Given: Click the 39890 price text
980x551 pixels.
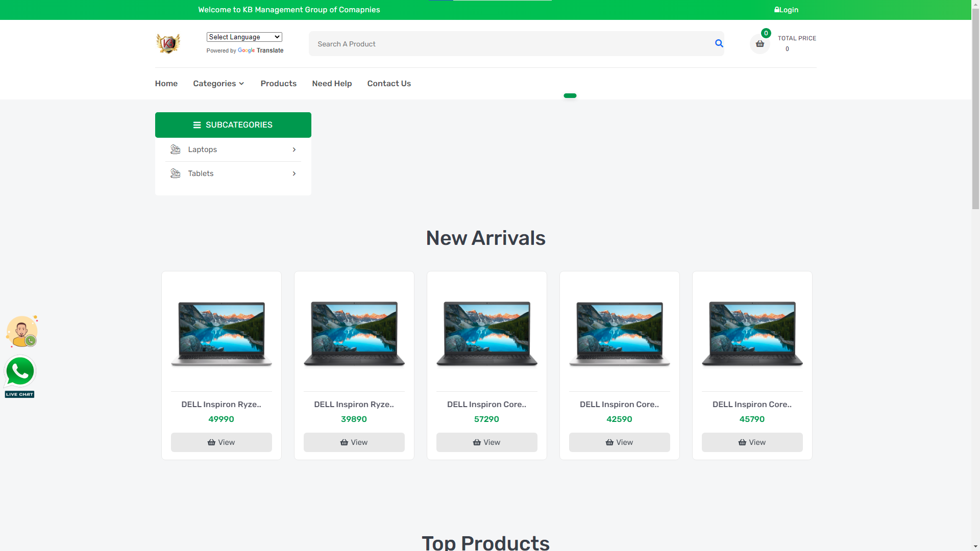Looking at the screenshot, I should pyautogui.click(x=354, y=419).
